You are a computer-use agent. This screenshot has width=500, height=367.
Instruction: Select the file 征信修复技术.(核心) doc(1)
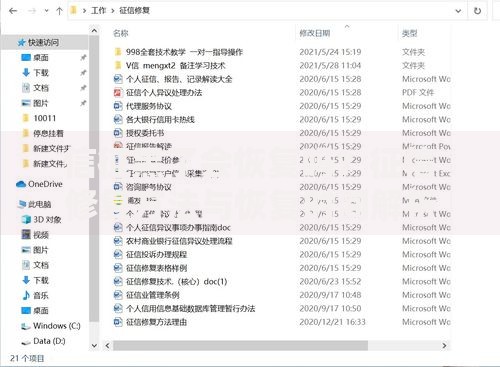[x=177, y=281]
